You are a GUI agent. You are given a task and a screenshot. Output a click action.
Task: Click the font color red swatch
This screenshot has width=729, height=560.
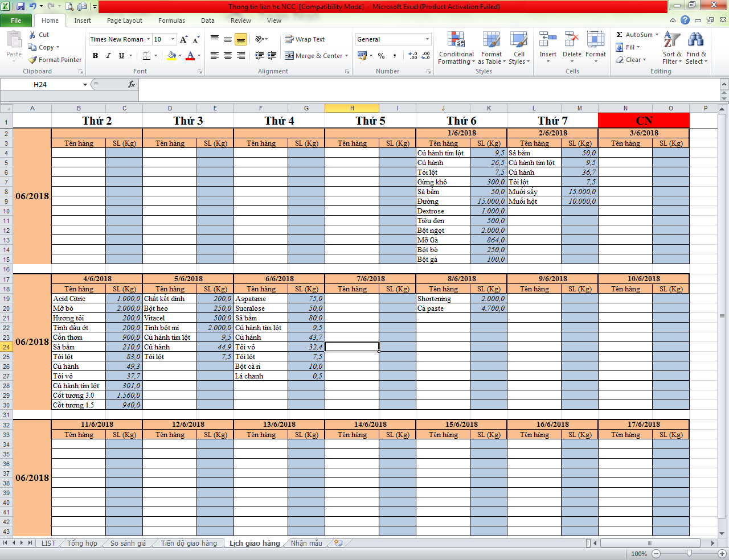190,56
